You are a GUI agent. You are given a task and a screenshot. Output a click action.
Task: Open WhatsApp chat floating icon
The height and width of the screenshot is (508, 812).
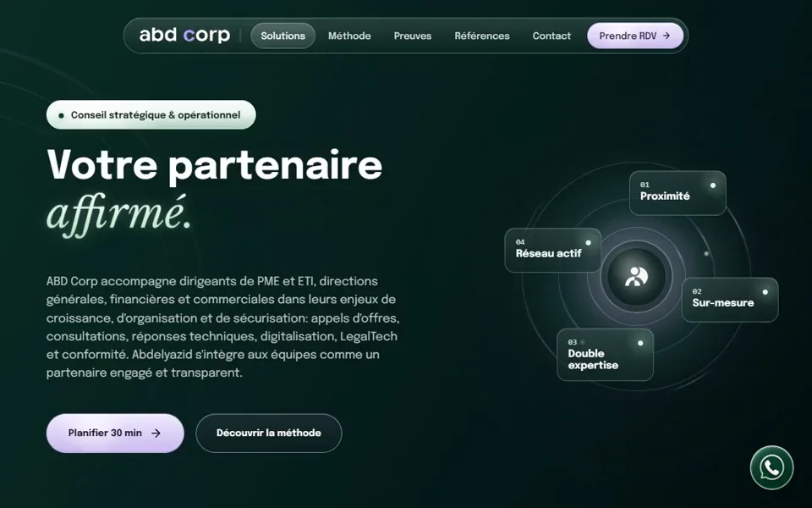click(x=771, y=467)
